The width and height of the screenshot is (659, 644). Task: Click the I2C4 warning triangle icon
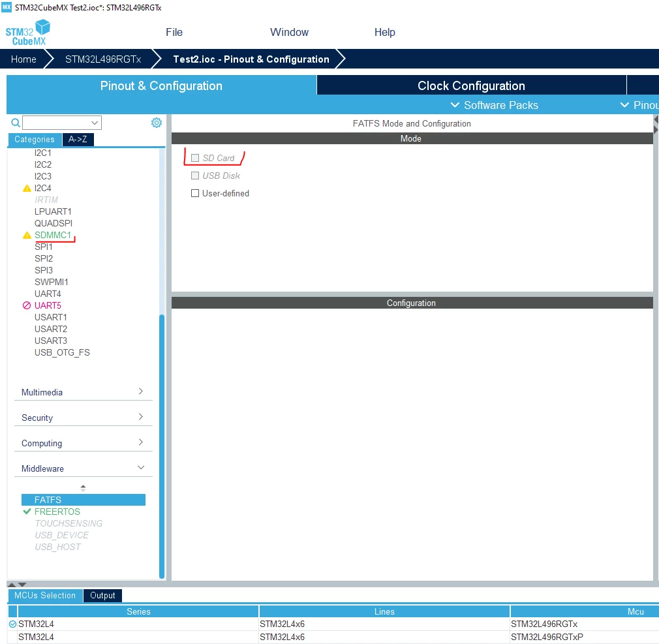point(27,189)
